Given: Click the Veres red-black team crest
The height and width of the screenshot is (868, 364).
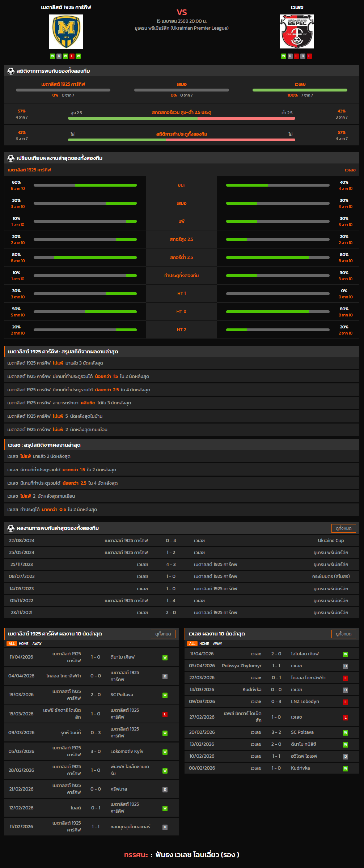Looking at the screenshot, I should pyautogui.click(x=297, y=32).
